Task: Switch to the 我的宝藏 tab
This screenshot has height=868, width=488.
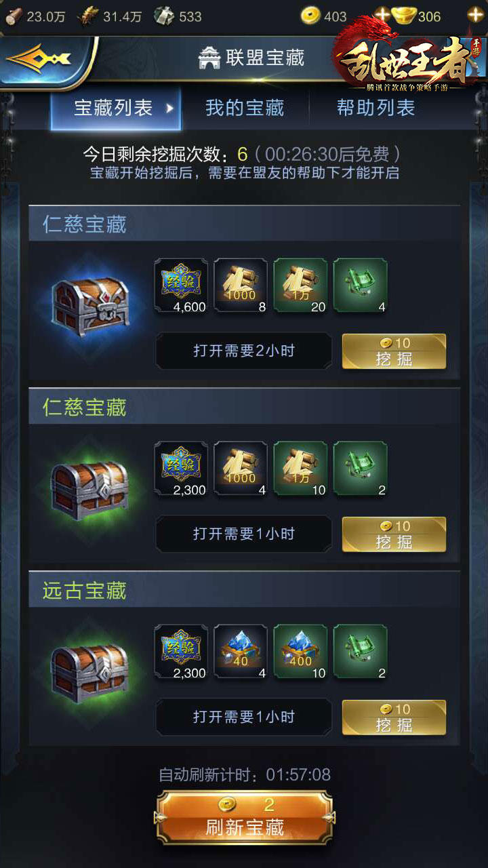Action: pyautogui.click(x=245, y=108)
